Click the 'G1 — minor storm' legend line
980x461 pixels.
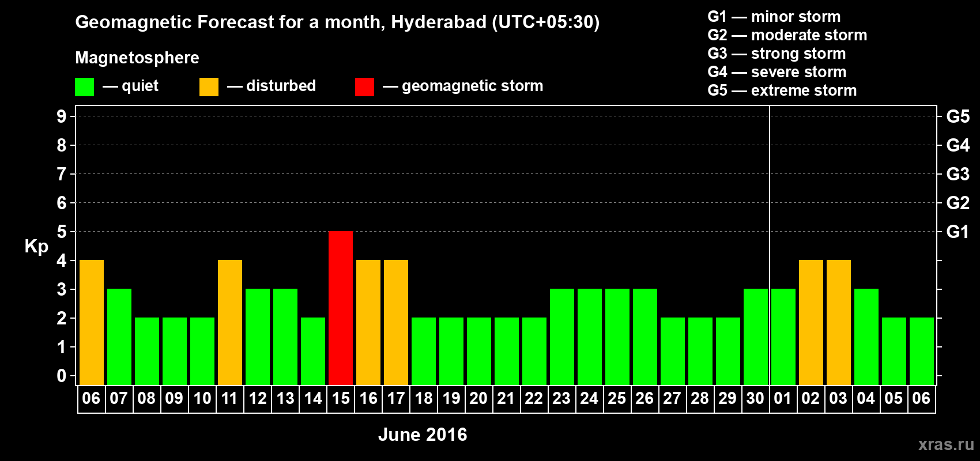click(774, 17)
